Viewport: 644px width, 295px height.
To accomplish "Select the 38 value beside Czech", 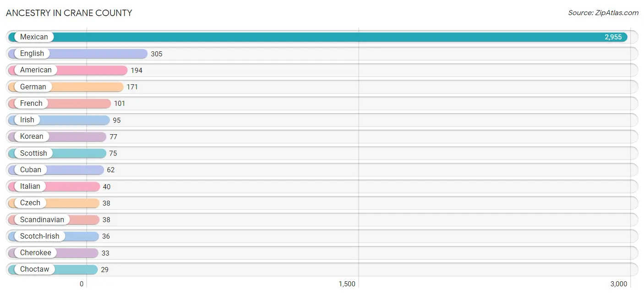I will tap(106, 203).
